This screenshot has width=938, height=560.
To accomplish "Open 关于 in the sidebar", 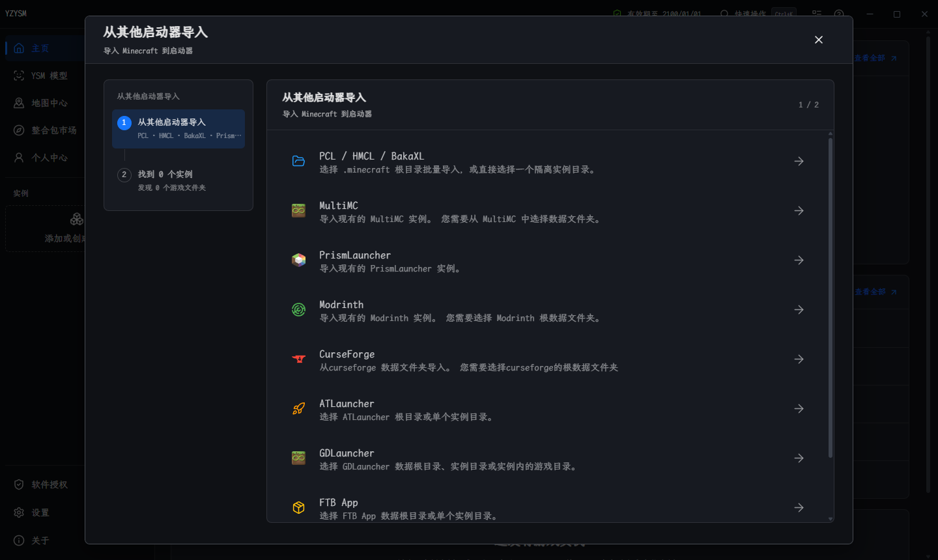I will [x=44, y=540].
